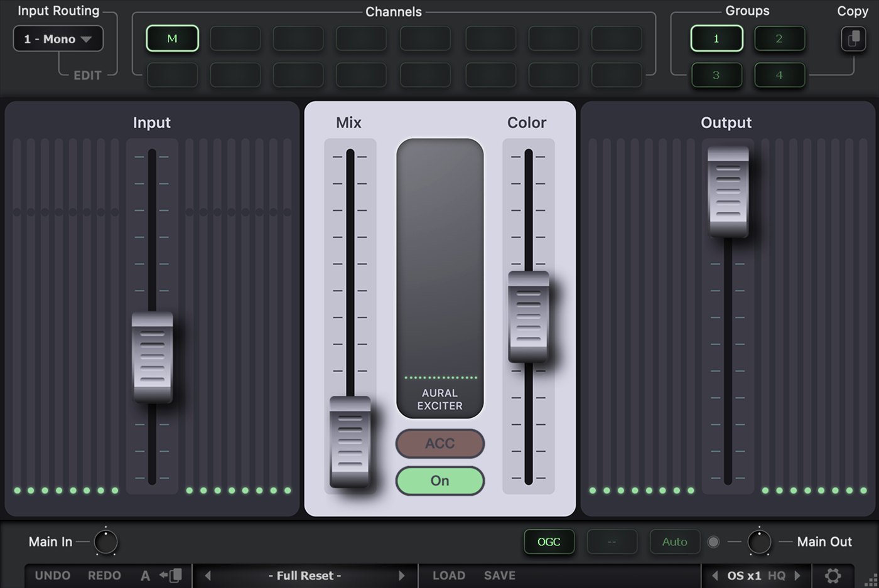Open the 1 - Mono input routing dropdown
879x588 pixels.
(x=58, y=39)
